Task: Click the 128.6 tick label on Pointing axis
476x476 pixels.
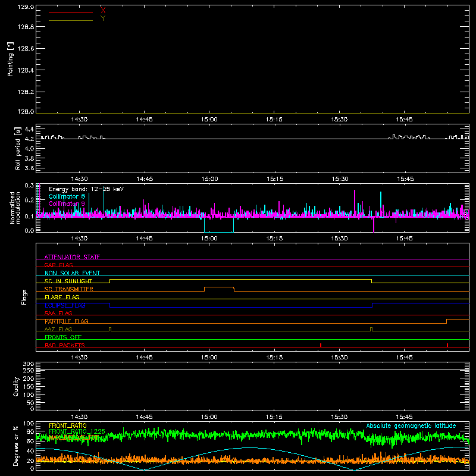Action: (x=26, y=49)
